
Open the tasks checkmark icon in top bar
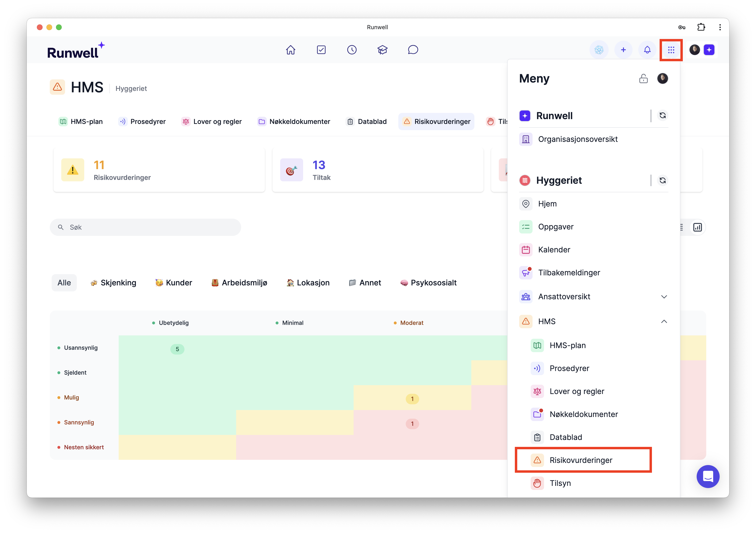321,50
